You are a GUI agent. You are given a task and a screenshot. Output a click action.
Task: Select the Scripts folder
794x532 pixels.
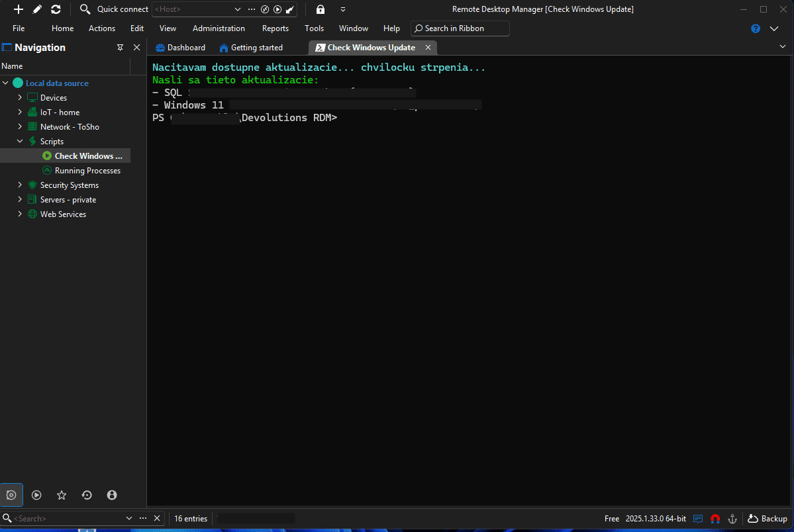52,142
